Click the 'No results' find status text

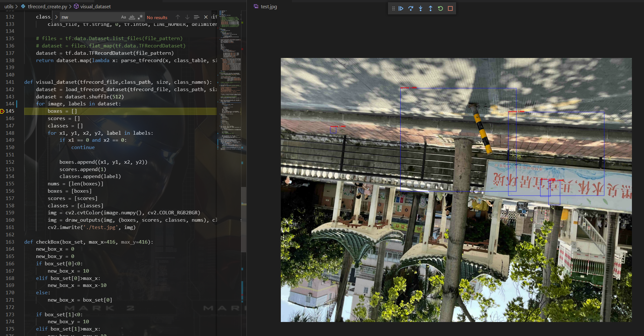157,18
